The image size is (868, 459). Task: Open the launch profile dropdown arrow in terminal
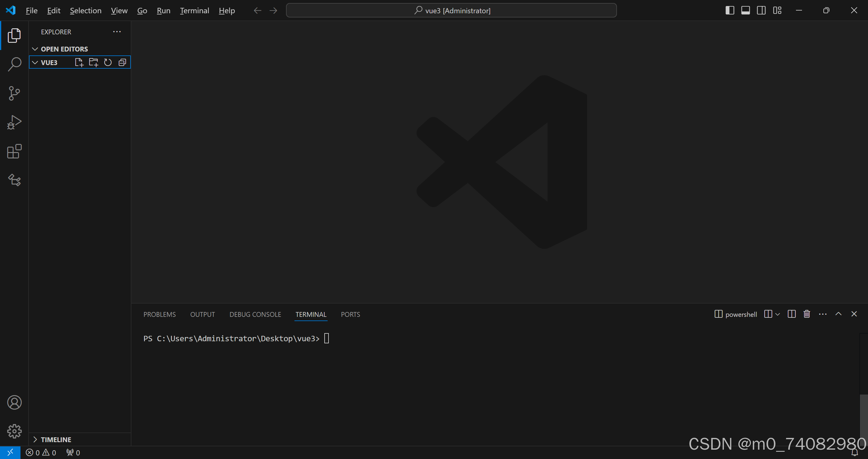778,314
